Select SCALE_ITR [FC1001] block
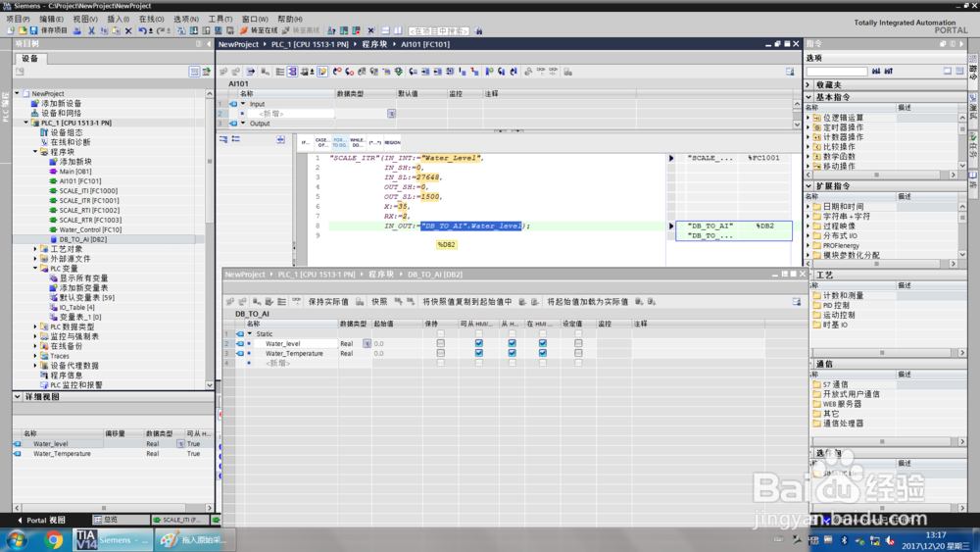Viewport: 980px width, 552px height. 89,201
